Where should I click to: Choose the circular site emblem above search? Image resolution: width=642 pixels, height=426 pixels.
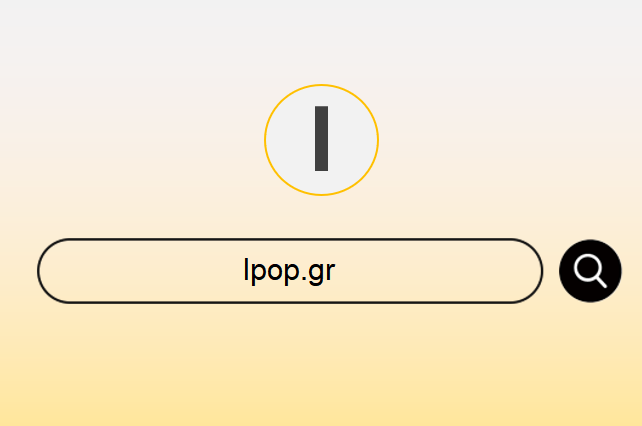[x=321, y=140]
